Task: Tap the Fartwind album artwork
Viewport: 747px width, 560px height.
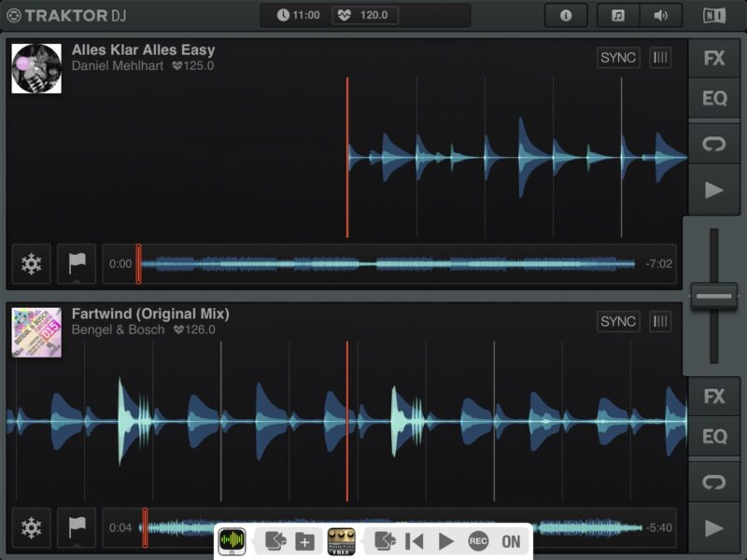Action: (36, 332)
